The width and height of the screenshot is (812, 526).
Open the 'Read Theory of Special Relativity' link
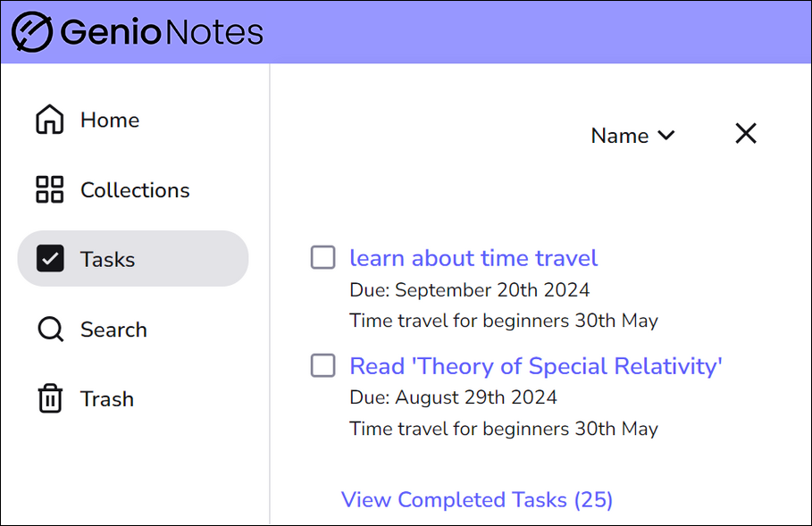point(536,365)
